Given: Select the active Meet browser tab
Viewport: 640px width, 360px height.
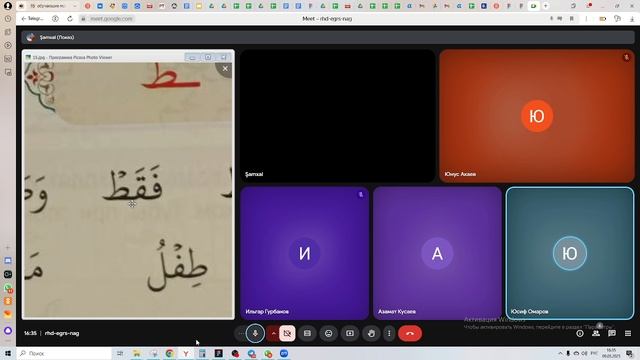Looking at the screenshot, I should coord(533,6).
